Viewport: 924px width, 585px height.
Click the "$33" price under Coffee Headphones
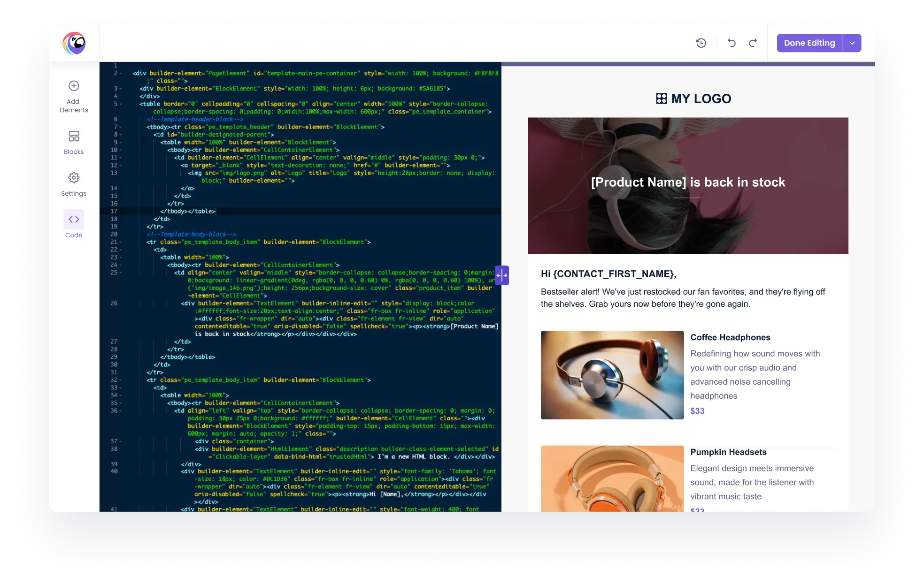pos(697,411)
